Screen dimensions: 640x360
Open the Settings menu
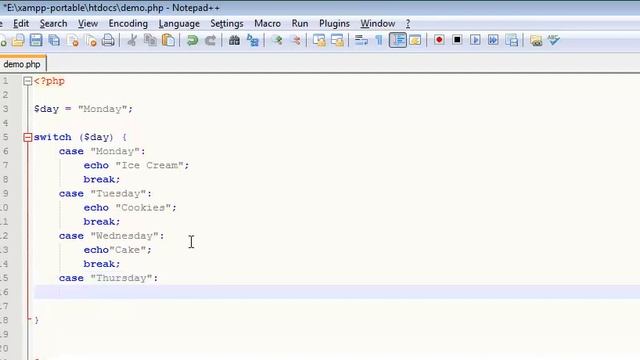227,23
